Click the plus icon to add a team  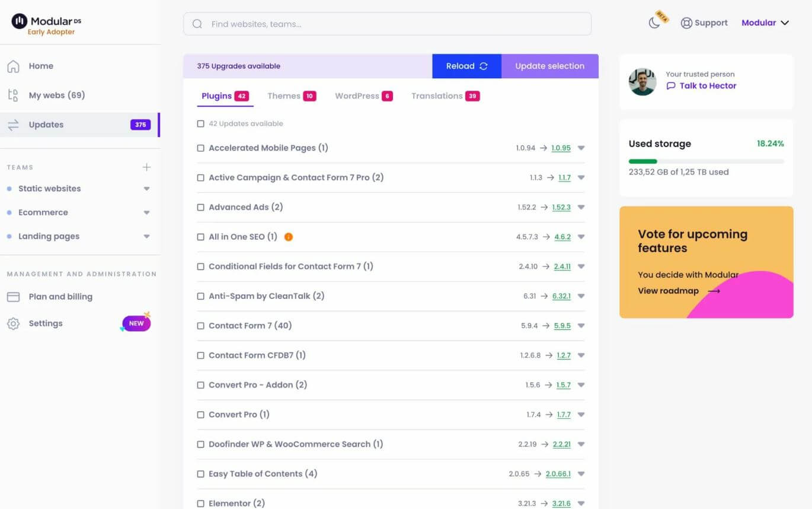(x=146, y=167)
